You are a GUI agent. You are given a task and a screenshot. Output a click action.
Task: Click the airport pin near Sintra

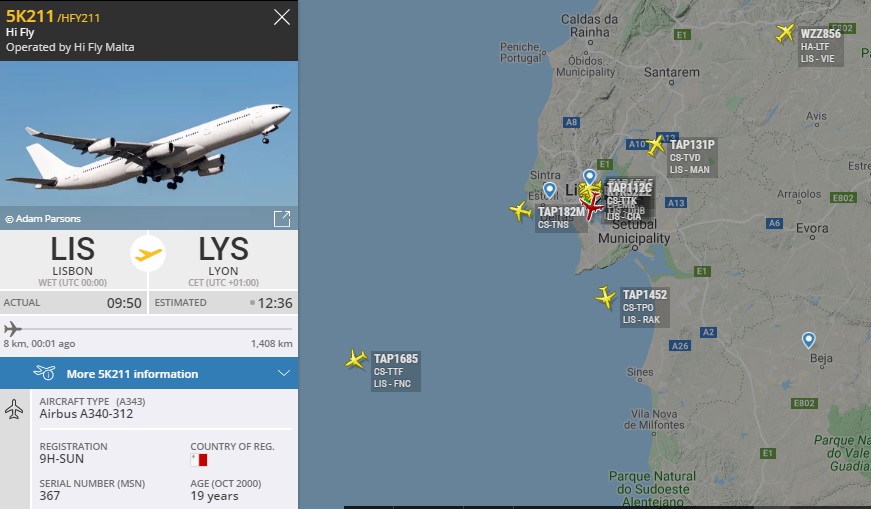coord(549,190)
